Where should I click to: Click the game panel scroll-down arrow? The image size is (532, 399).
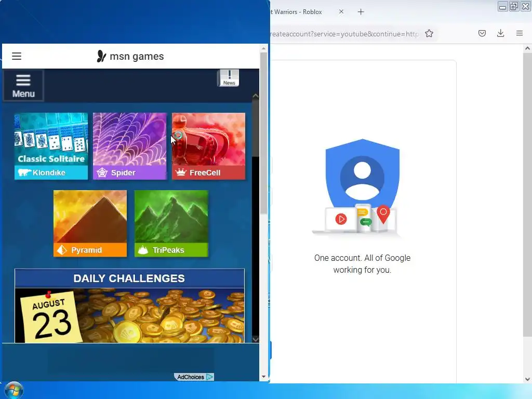pos(256,339)
